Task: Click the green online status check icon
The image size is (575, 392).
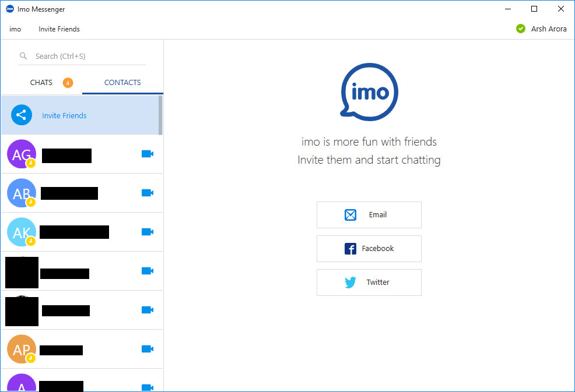Action: point(521,29)
